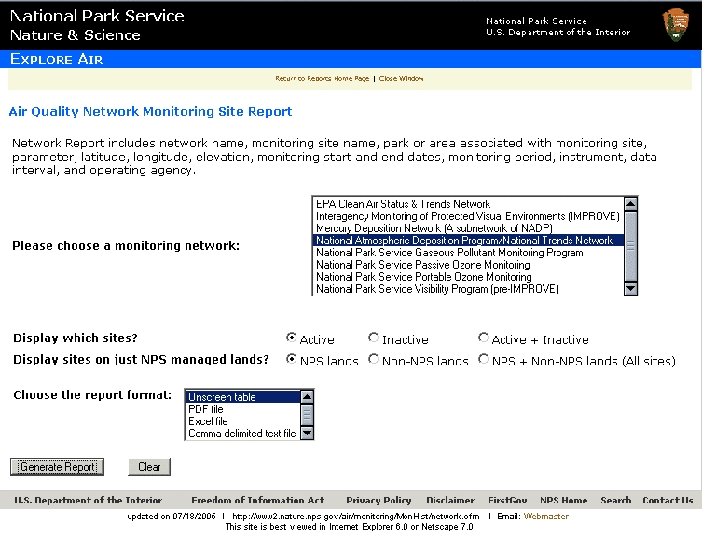Click National Park Service Nature & Science title
The width and height of the screenshot is (720, 540).
tap(97, 25)
